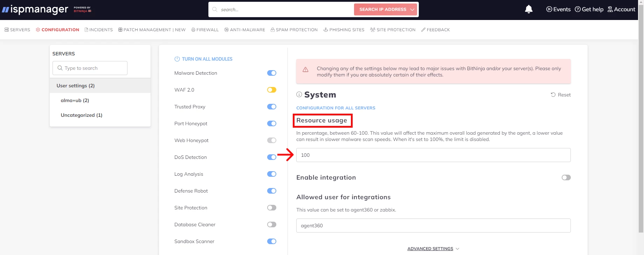Select User settings (2) group
The height and width of the screenshot is (255, 644).
pyautogui.click(x=100, y=86)
